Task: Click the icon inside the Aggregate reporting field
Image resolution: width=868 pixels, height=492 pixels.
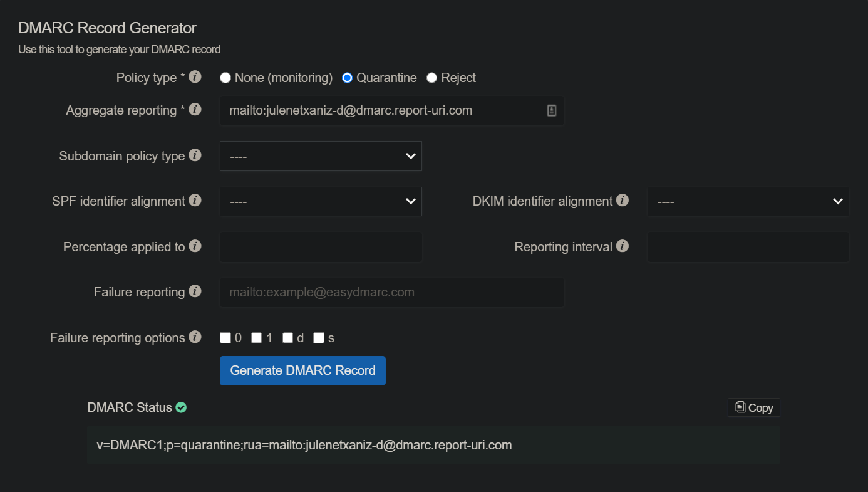Action: point(550,110)
